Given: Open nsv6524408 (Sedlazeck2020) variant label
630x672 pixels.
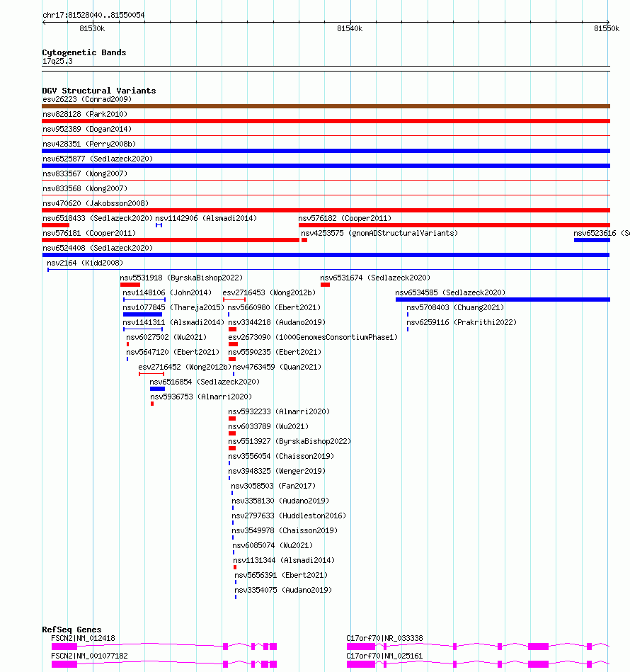Looking at the screenshot, I should point(98,248).
